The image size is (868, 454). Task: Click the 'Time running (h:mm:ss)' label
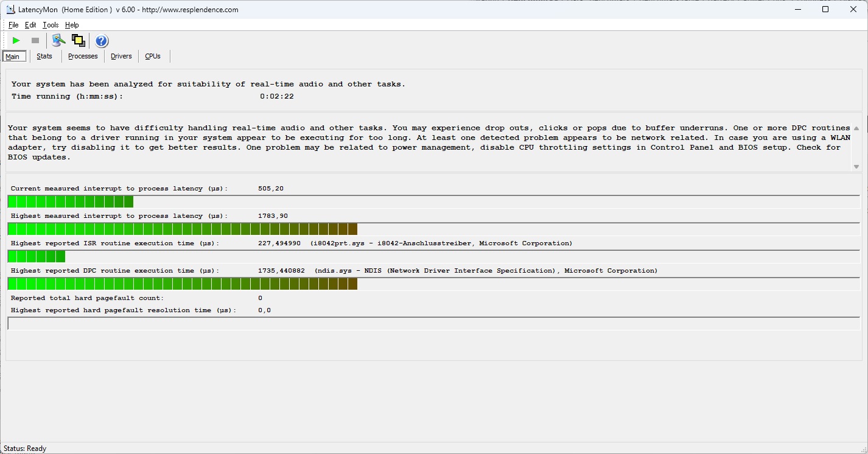click(x=67, y=96)
